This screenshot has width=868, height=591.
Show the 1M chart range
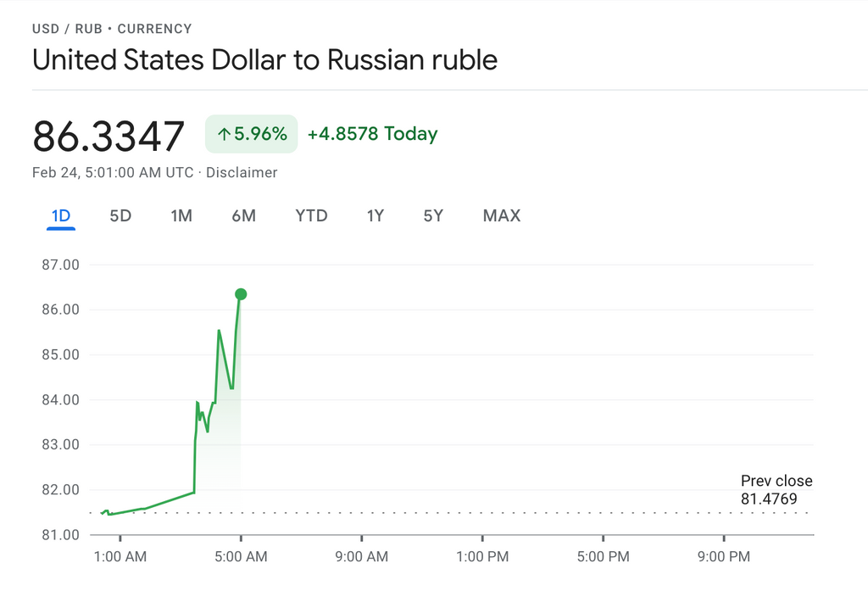coord(181,216)
